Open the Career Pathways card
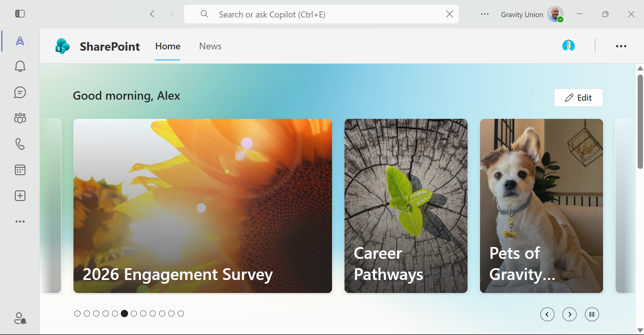The image size is (644, 335). coord(406,206)
